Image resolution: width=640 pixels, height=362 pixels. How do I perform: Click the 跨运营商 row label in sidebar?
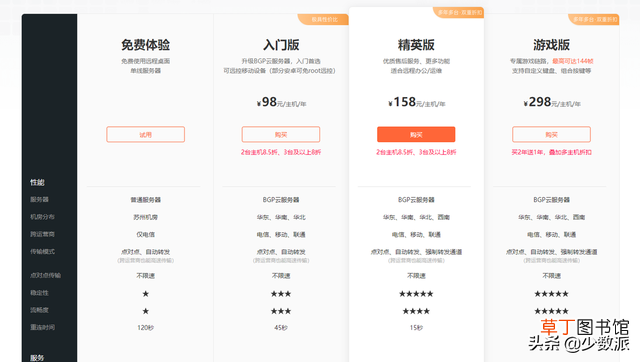[42, 234]
